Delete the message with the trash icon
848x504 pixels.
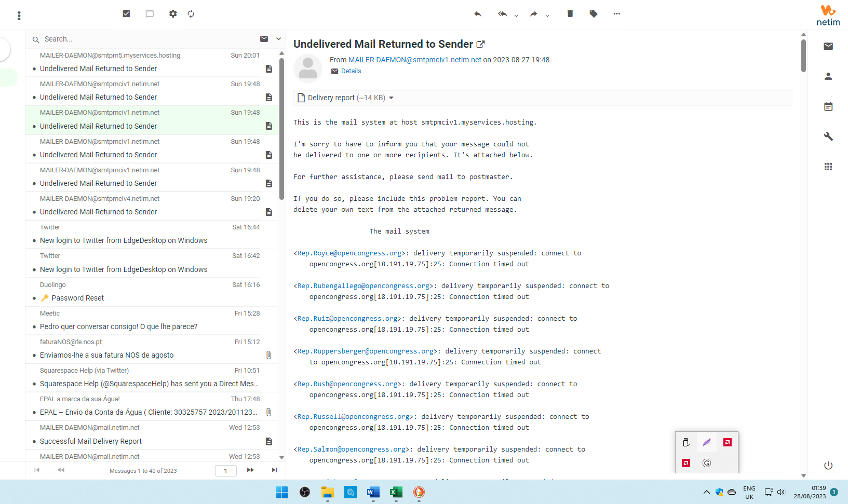pyautogui.click(x=570, y=14)
